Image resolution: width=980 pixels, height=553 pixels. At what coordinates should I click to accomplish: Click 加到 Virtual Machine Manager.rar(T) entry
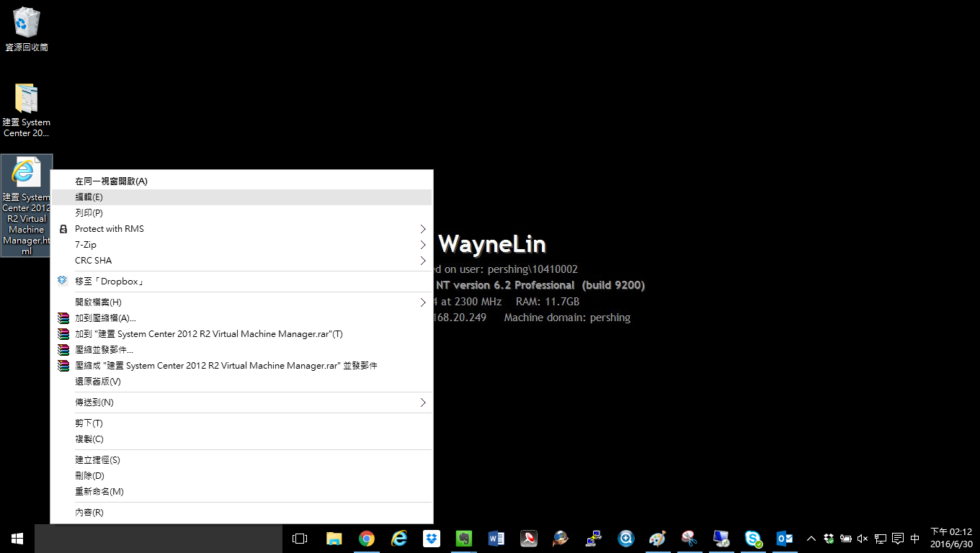241,334
